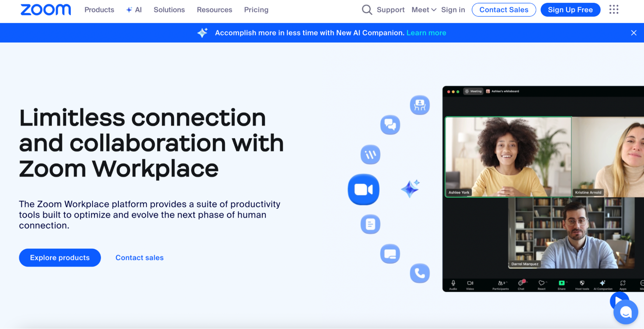This screenshot has width=644, height=329.
Task: Click the Zoom logo
Action: coord(46,10)
